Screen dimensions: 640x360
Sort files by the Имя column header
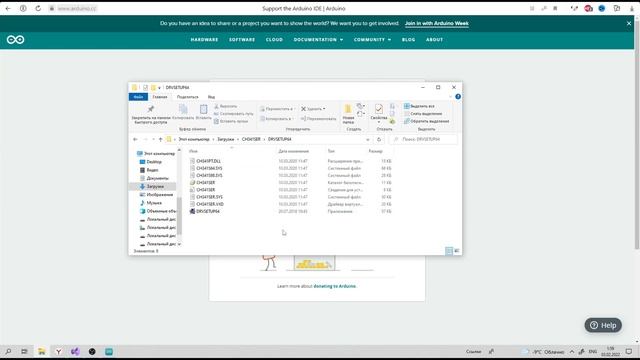193,151
